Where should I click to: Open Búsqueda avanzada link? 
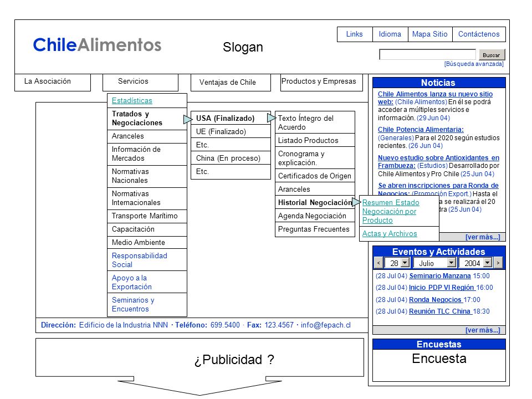[x=474, y=64]
